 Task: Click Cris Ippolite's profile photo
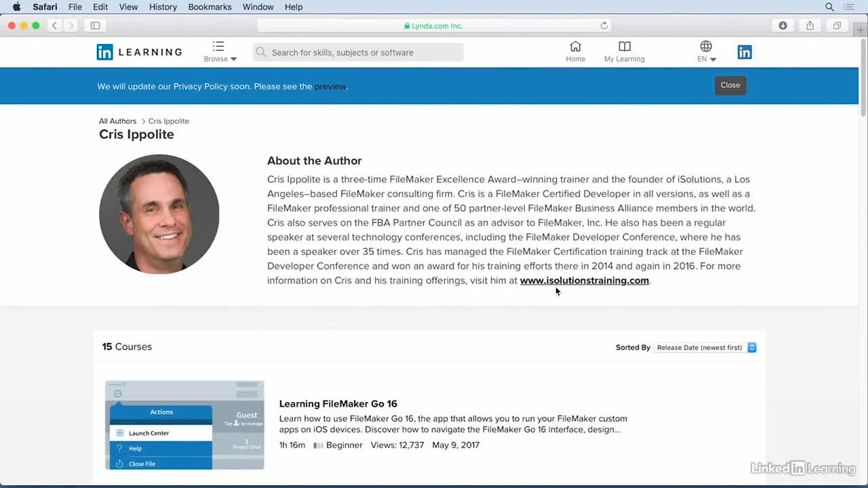[159, 214]
